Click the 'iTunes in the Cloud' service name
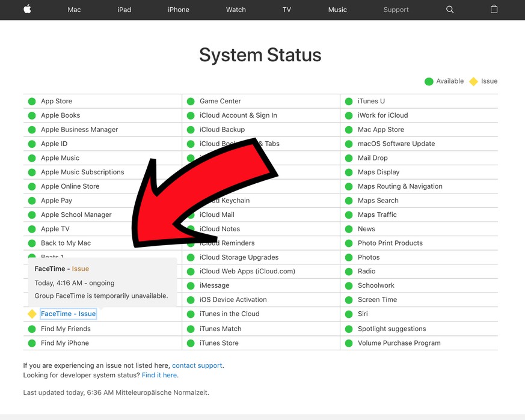This screenshot has height=420, width=525. click(x=229, y=314)
